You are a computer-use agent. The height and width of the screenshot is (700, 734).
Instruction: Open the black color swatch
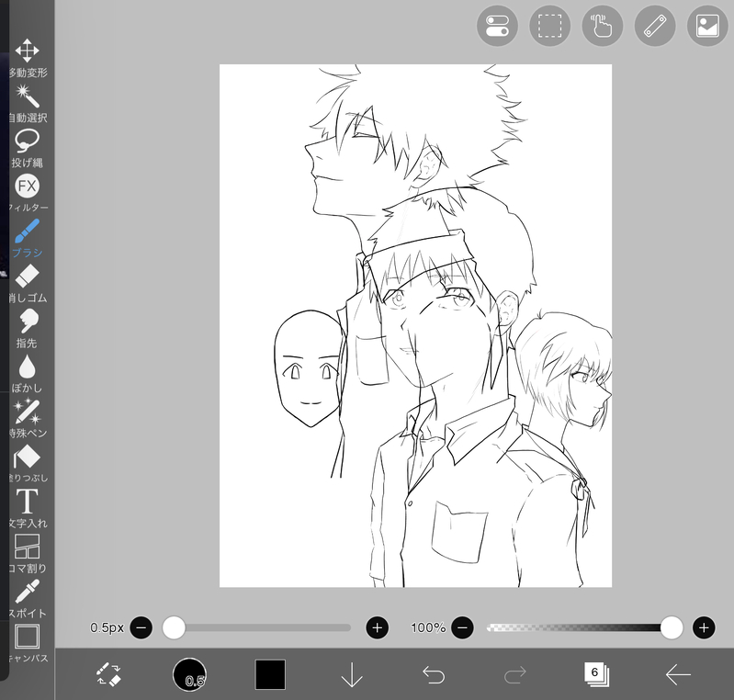(270, 674)
